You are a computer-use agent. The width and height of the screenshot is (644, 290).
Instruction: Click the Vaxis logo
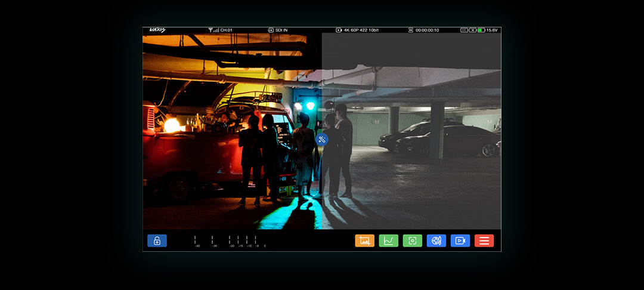point(157,30)
